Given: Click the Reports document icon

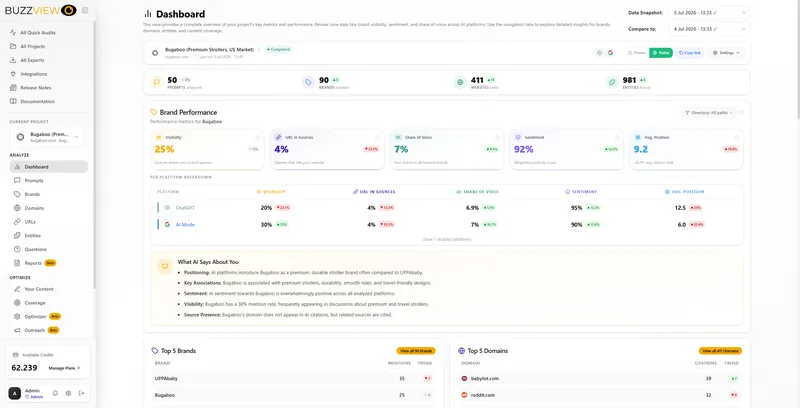Looking at the screenshot, I should pyautogui.click(x=17, y=263).
